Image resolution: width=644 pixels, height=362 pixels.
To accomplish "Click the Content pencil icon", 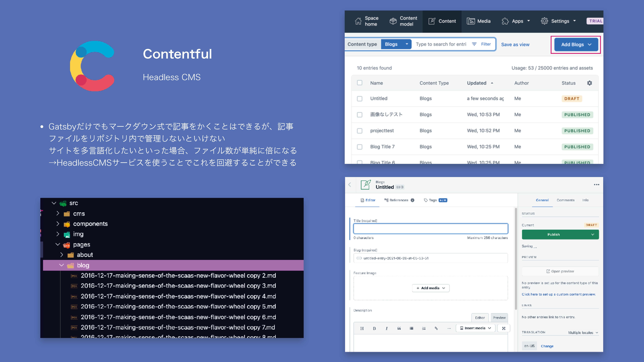I will point(432,21).
